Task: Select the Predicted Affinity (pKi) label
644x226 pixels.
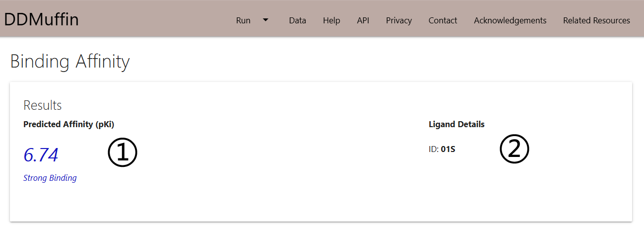Action: (x=68, y=124)
